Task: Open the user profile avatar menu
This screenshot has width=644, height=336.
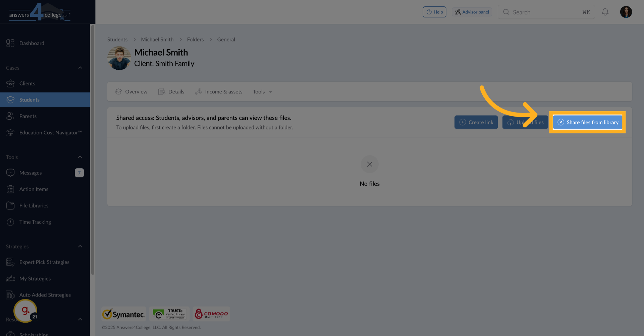Action: (x=626, y=12)
